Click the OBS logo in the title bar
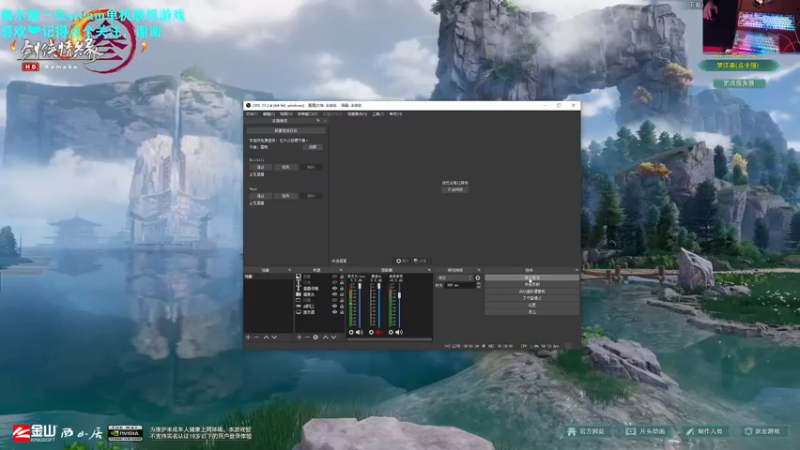The height and width of the screenshot is (450, 800). pyautogui.click(x=248, y=105)
